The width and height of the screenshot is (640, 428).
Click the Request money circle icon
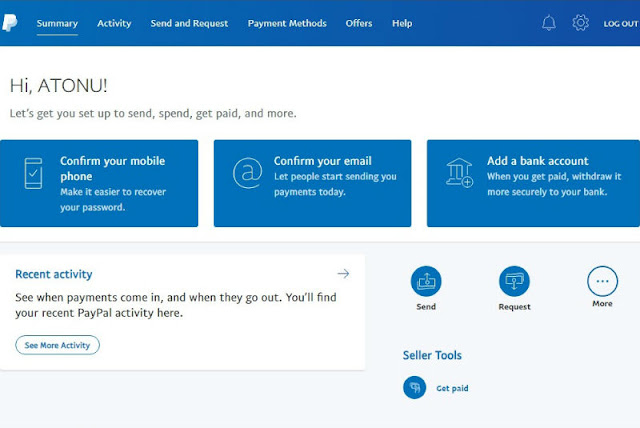point(514,281)
